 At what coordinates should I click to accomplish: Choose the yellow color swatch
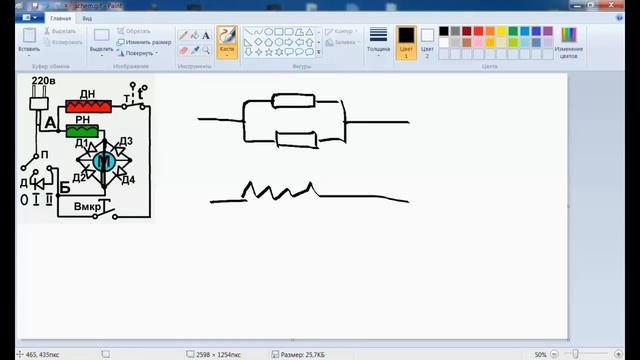click(x=502, y=31)
